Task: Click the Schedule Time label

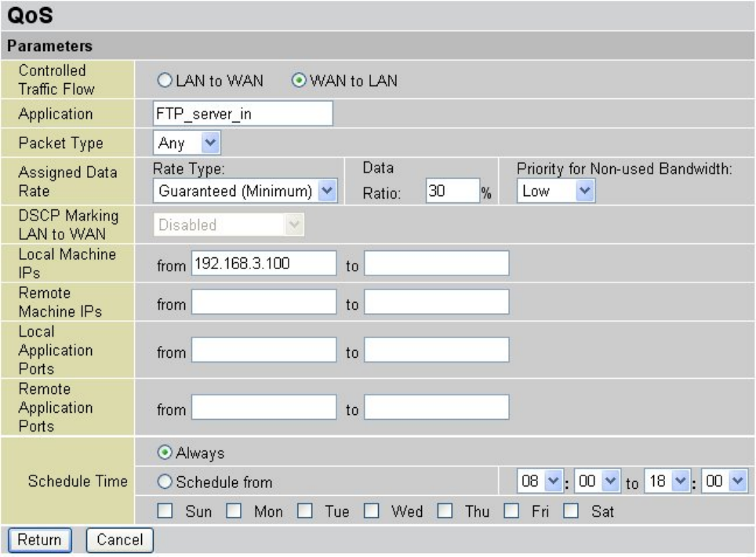Action: pos(78,481)
